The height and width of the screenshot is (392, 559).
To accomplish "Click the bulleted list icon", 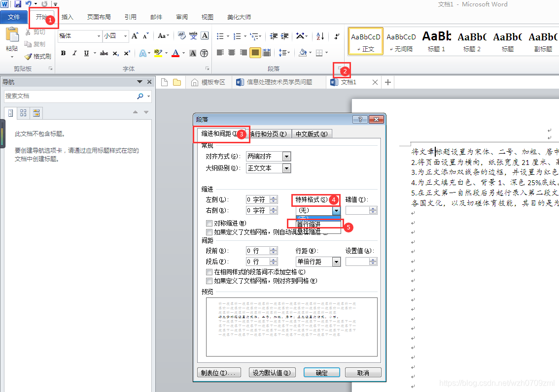I will [x=220, y=36].
